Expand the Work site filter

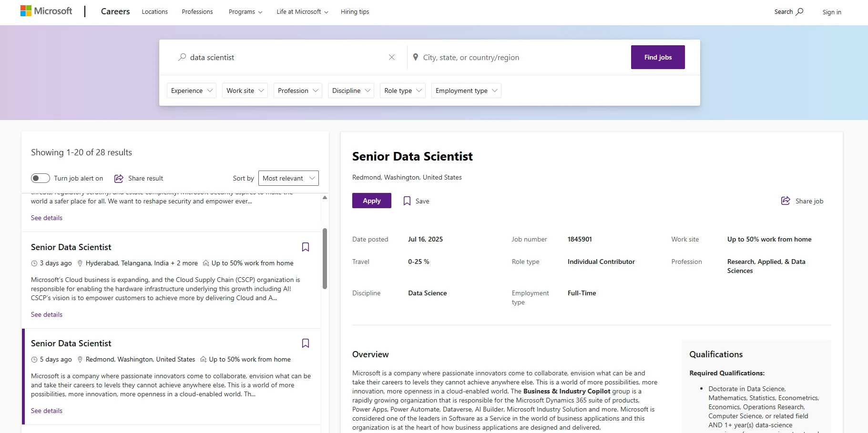click(x=245, y=91)
